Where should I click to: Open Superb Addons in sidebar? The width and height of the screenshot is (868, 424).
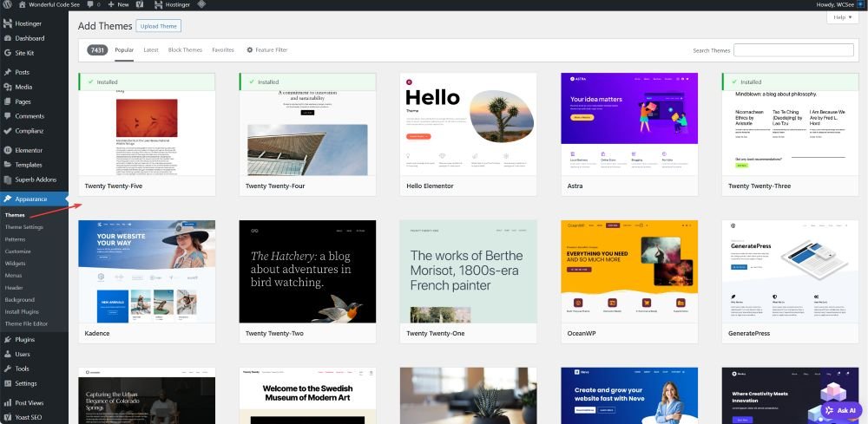[34, 179]
